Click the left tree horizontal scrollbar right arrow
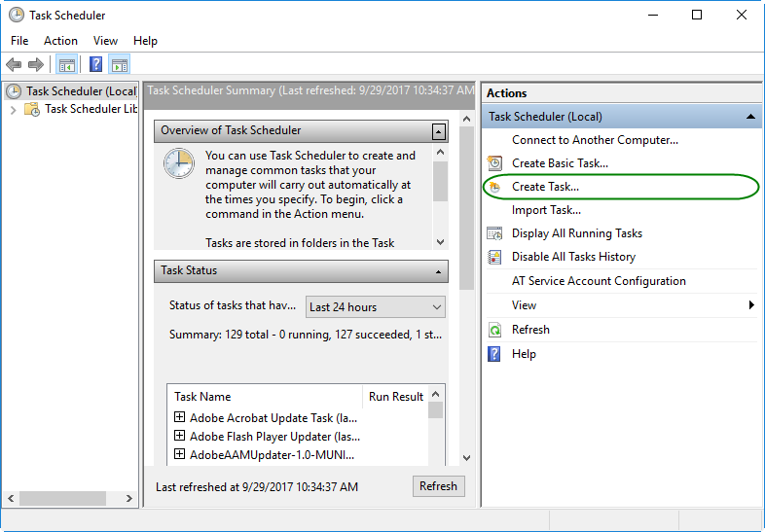 click(x=128, y=498)
